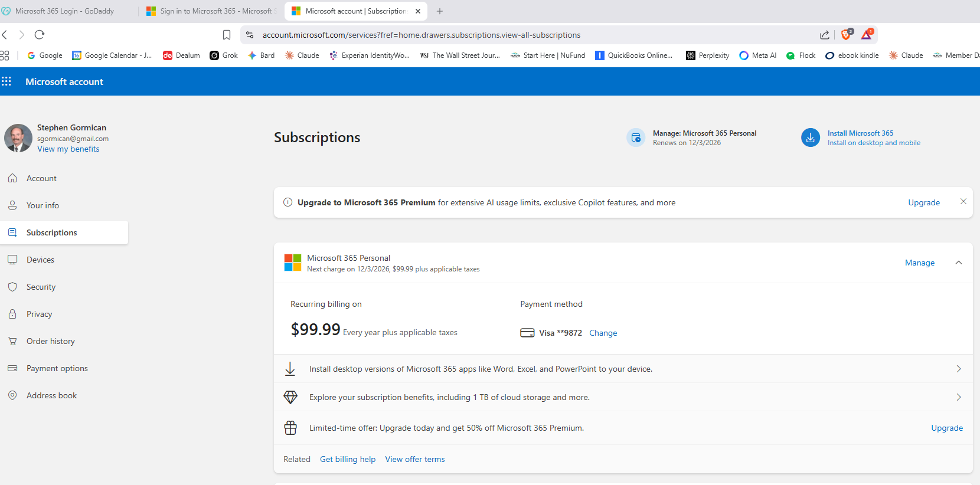Click the diamond icon for subscription benefits

(x=290, y=397)
